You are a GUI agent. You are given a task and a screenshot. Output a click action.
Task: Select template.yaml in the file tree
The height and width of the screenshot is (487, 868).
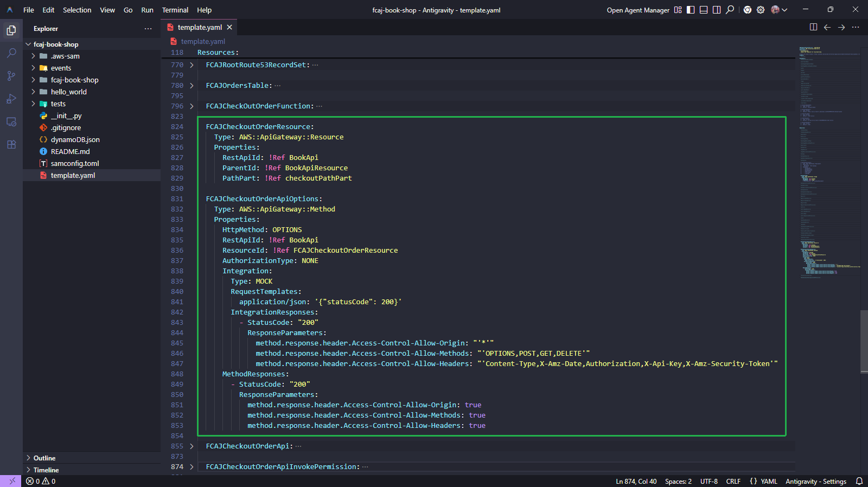coord(92,176)
